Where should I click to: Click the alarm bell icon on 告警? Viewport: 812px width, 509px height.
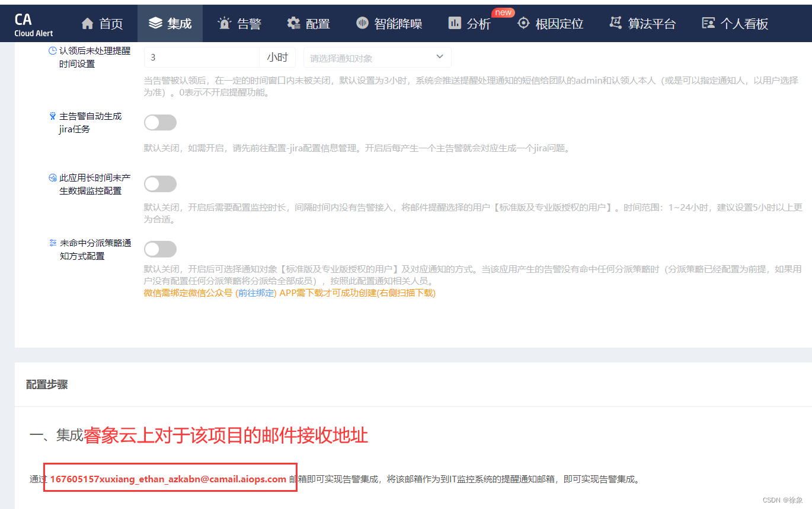click(x=224, y=23)
